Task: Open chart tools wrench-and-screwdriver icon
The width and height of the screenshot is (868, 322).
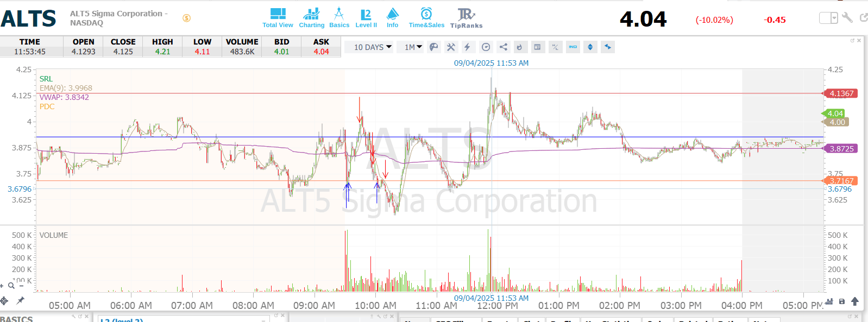Action: tap(451, 47)
